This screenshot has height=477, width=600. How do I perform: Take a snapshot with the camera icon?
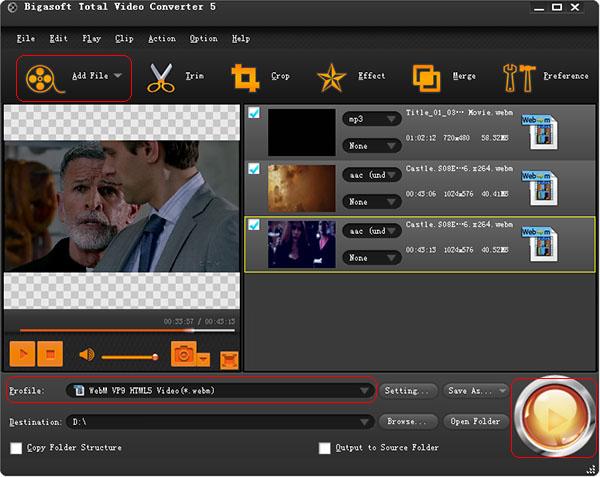pyautogui.click(x=184, y=354)
